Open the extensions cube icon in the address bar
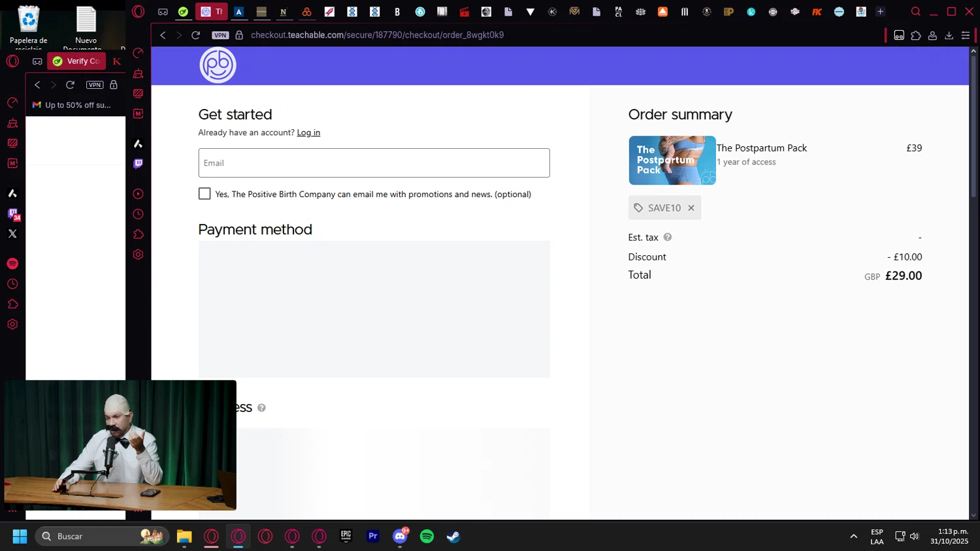980x551 pixels. 916,35
